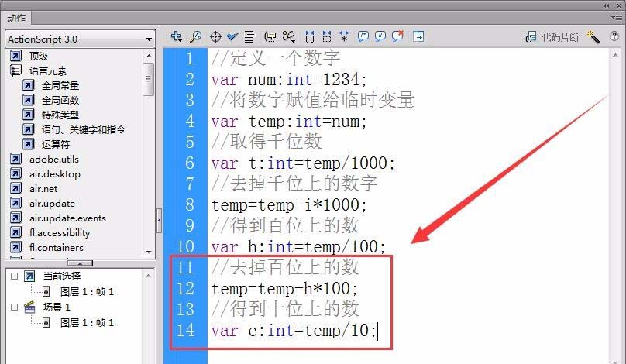The image size is (626, 364).
Task: Click code line "var num:int=1234;"
Action: [x=289, y=80]
